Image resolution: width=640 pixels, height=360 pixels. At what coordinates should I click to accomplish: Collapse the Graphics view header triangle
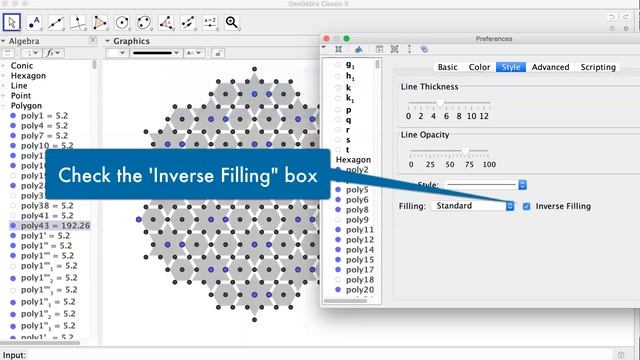[x=107, y=41]
